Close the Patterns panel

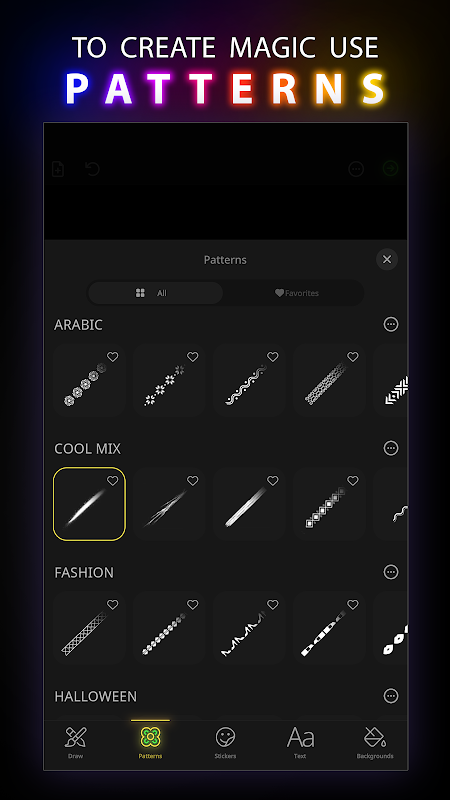coord(387,259)
